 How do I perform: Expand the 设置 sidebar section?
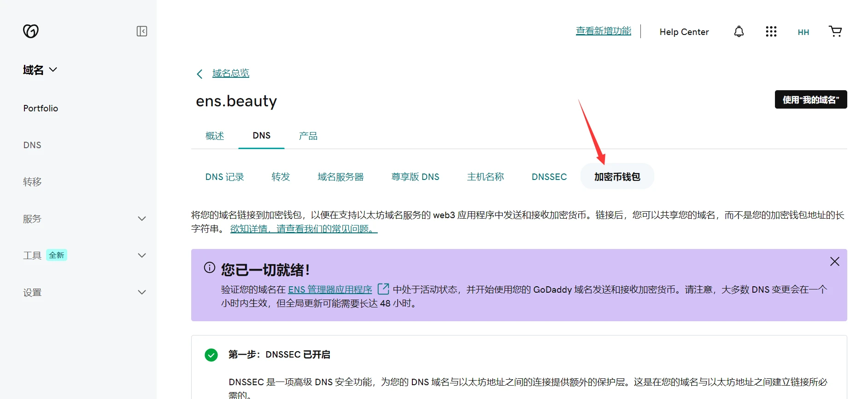[142, 292]
